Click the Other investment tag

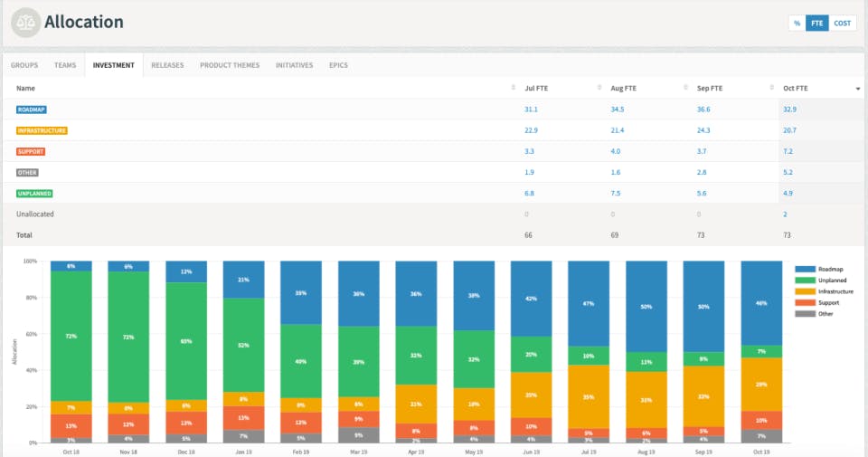[x=27, y=173]
